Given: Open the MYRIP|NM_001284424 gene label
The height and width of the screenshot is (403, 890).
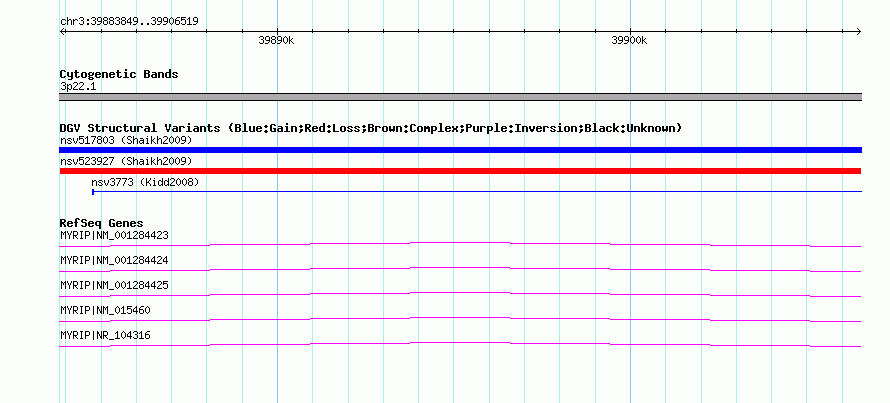Looking at the screenshot, I should [114, 261].
